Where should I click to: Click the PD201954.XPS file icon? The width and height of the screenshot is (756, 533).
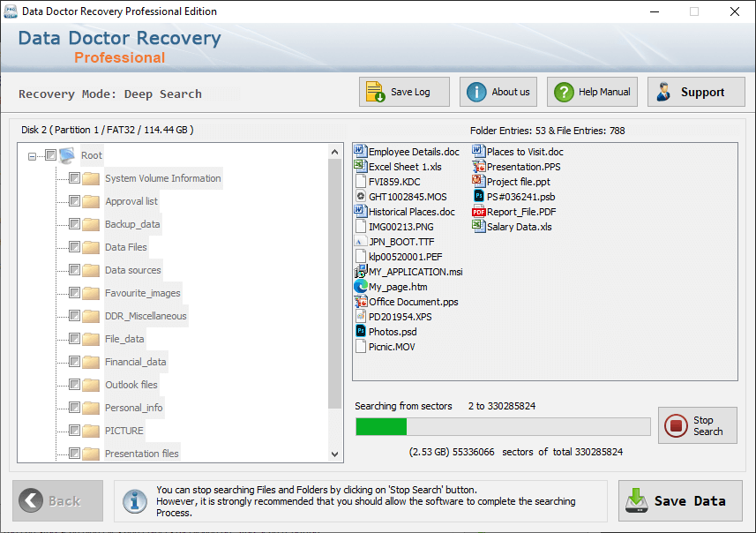(x=360, y=317)
